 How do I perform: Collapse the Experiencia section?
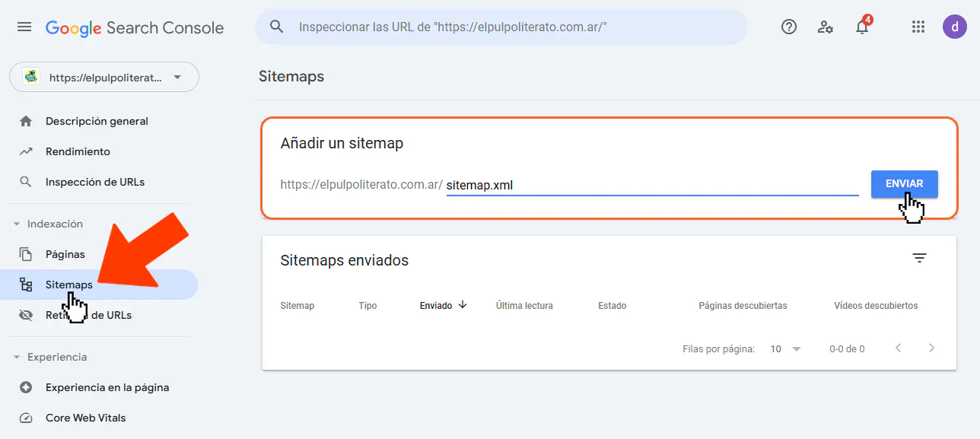click(18, 356)
